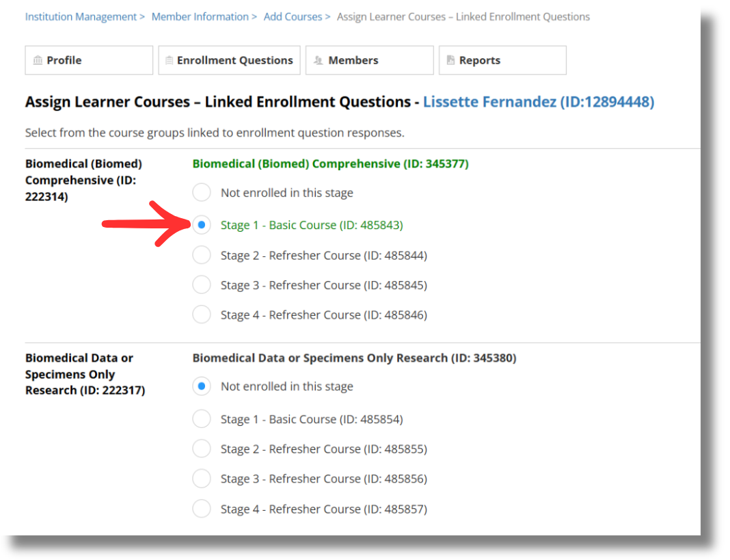Switch to the Enrollment Questions tab
This screenshot has width=730, height=560.
pyautogui.click(x=229, y=60)
